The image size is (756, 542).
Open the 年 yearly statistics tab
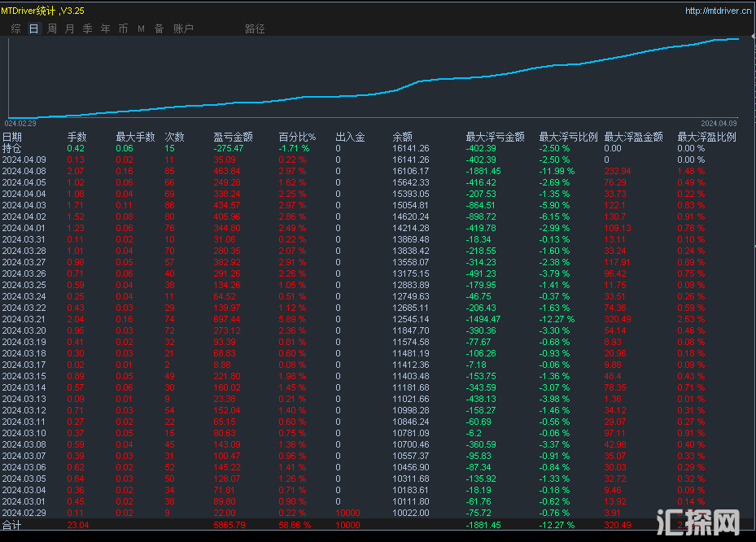point(105,28)
